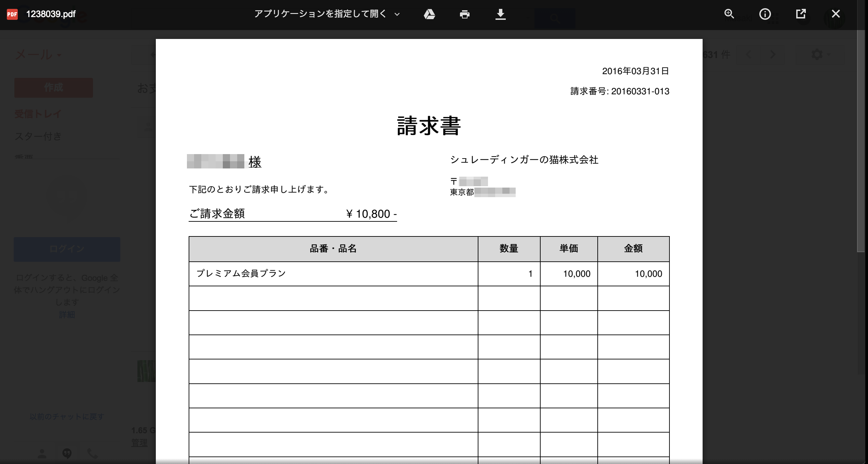Open the 詳細 link under Hangouts
The image size is (868, 464).
click(x=67, y=315)
